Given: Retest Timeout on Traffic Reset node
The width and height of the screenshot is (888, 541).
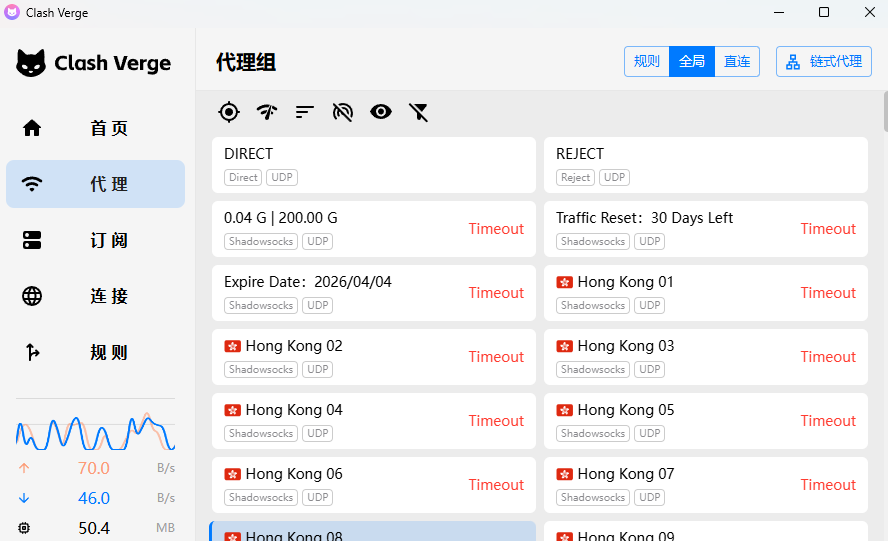Looking at the screenshot, I should tap(828, 229).
